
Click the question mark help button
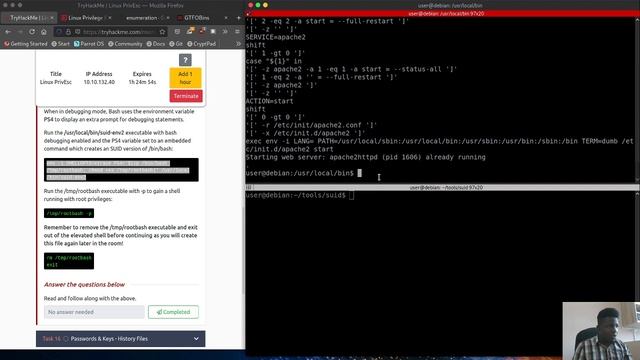pos(185,60)
